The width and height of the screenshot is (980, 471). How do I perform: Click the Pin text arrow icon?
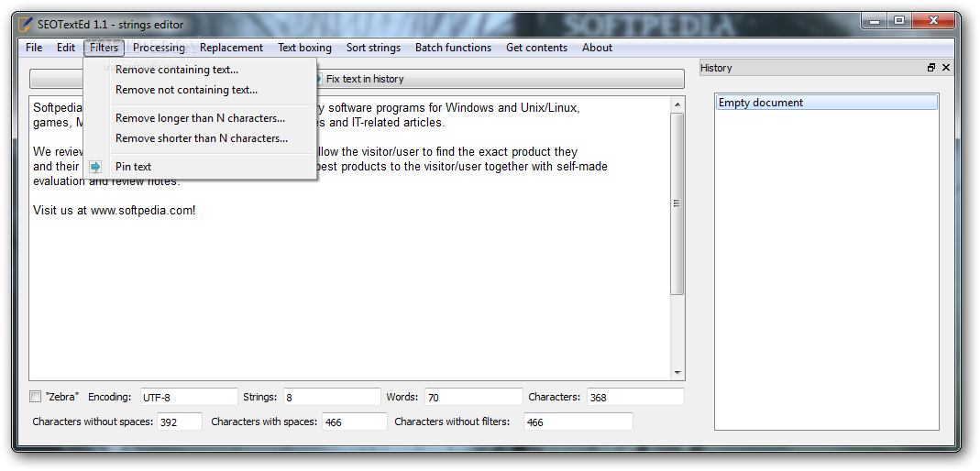coord(95,167)
